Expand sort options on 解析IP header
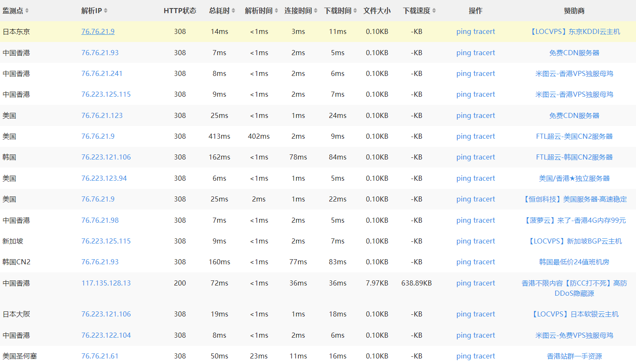 [106, 11]
